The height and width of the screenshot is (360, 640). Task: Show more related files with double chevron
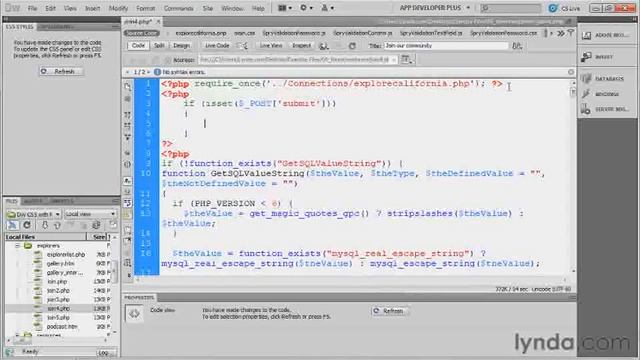[561, 33]
